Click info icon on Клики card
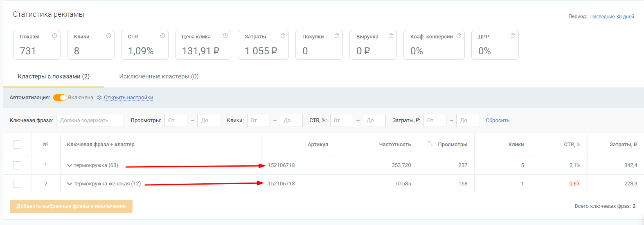The height and width of the screenshot is (225, 644). pyautogui.click(x=108, y=36)
